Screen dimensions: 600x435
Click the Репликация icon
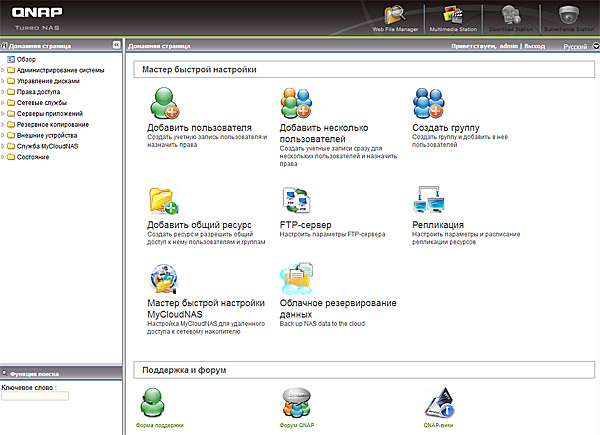(430, 202)
